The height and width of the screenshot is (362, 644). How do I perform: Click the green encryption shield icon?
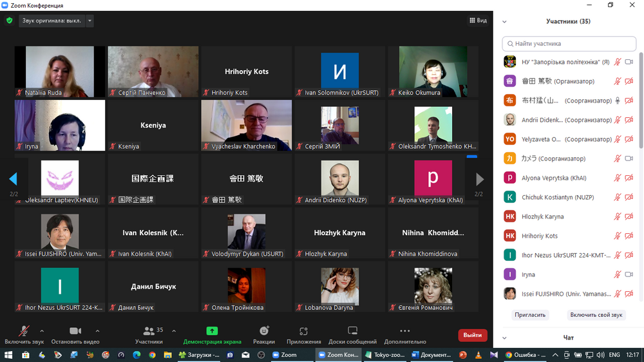pyautogui.click(x=9, y=21)
